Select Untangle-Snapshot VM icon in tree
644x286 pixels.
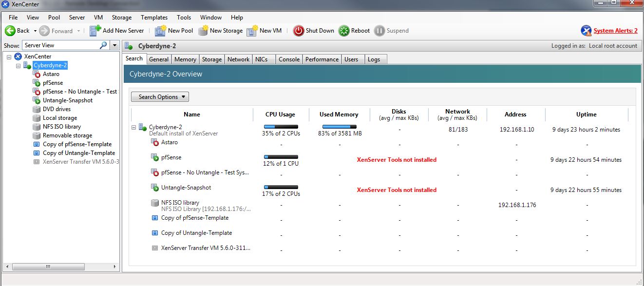pos(37,100)
